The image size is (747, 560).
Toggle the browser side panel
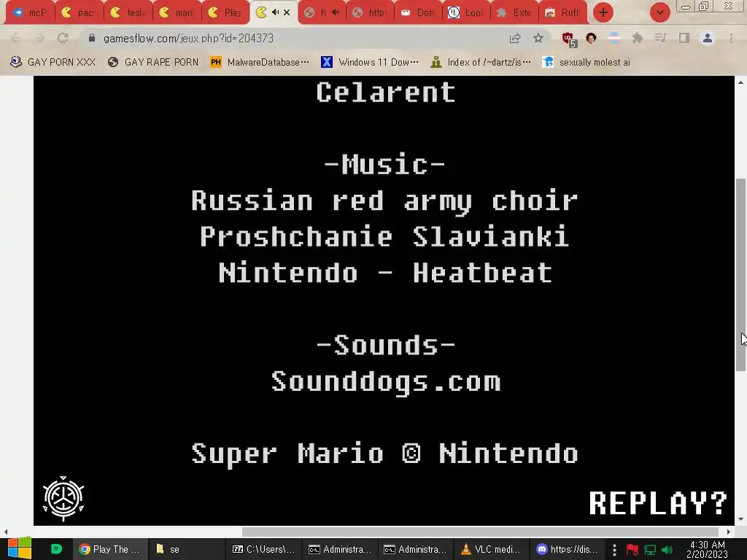pos(684,38)
